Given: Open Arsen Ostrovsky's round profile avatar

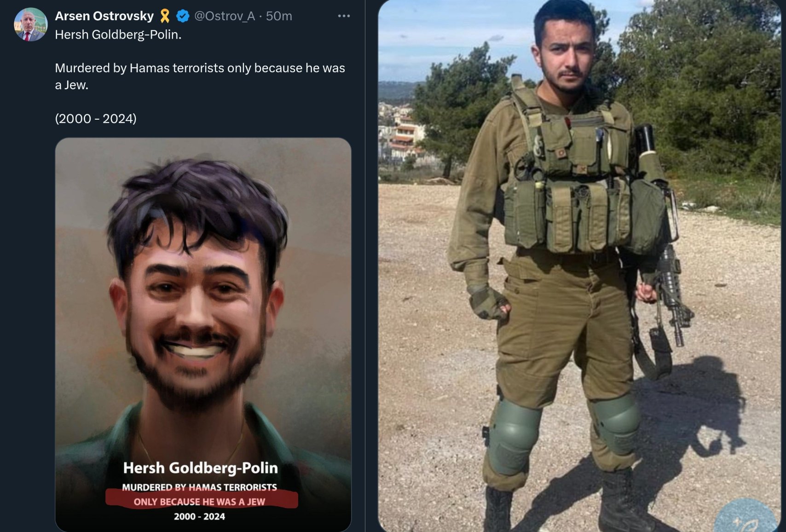Looking at the screenshot, I should point(30,24).
